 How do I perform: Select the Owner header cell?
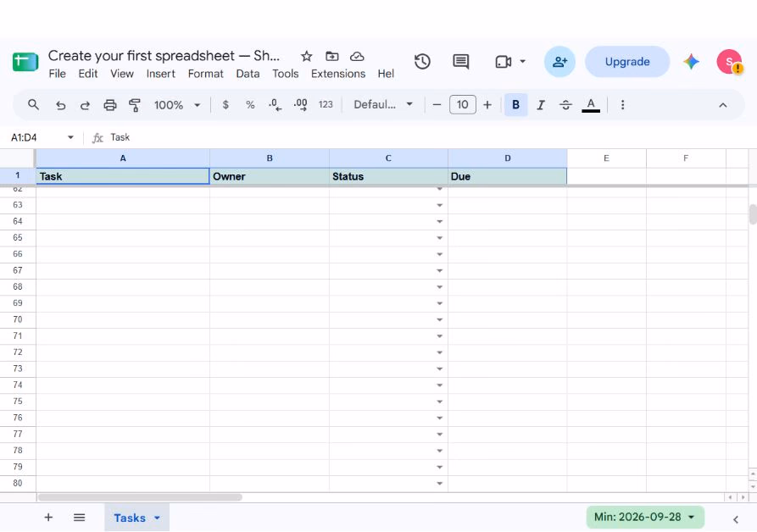click(x=270, y=176)
